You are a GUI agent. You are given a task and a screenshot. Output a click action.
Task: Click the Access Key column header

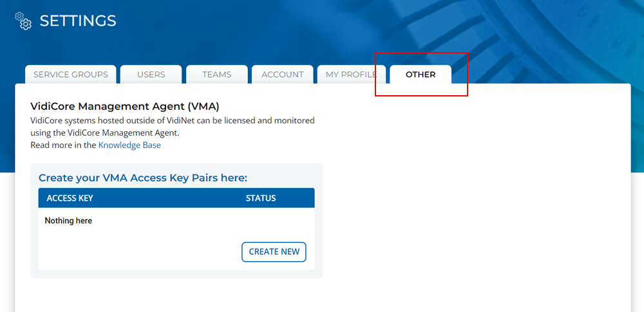pyautogui.click(x=70, y=198)
